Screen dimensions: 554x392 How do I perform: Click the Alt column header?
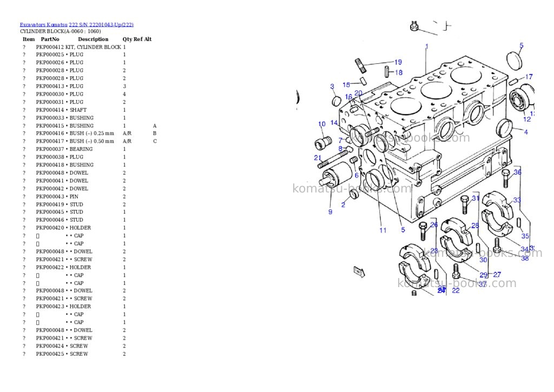pos(148,39)
